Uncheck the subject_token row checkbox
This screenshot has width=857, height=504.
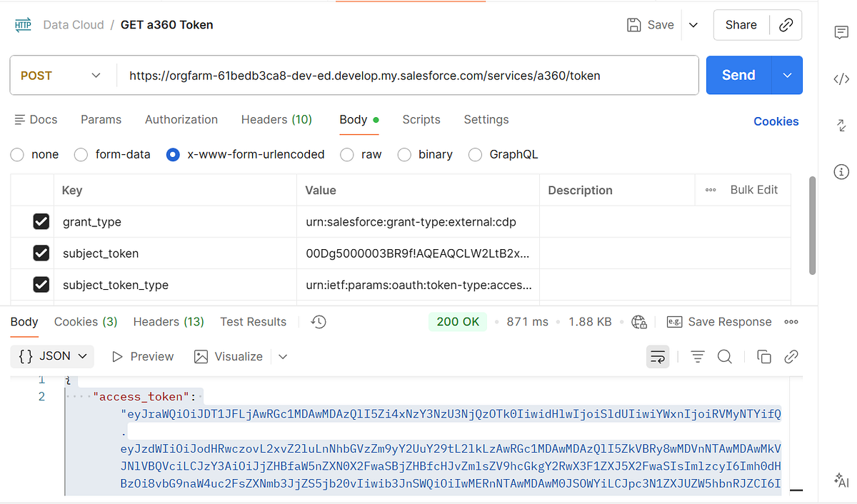[41, 253]
